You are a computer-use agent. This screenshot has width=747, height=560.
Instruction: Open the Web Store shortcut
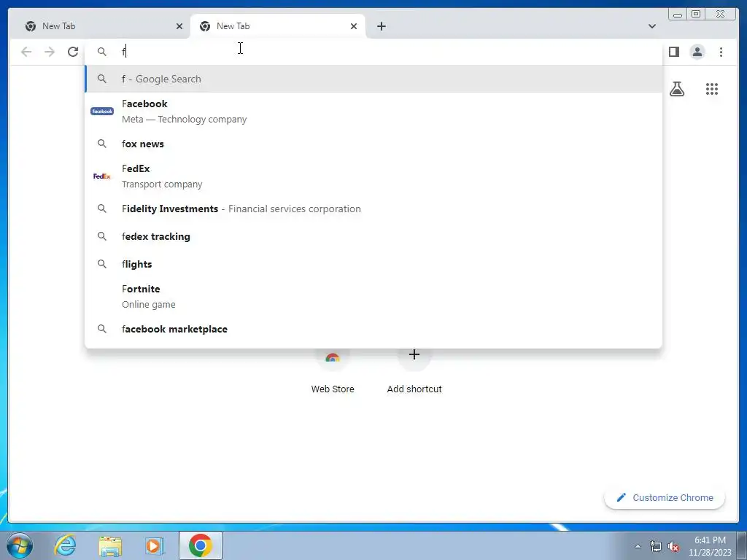pyautogui.click(x=333, y=373)
